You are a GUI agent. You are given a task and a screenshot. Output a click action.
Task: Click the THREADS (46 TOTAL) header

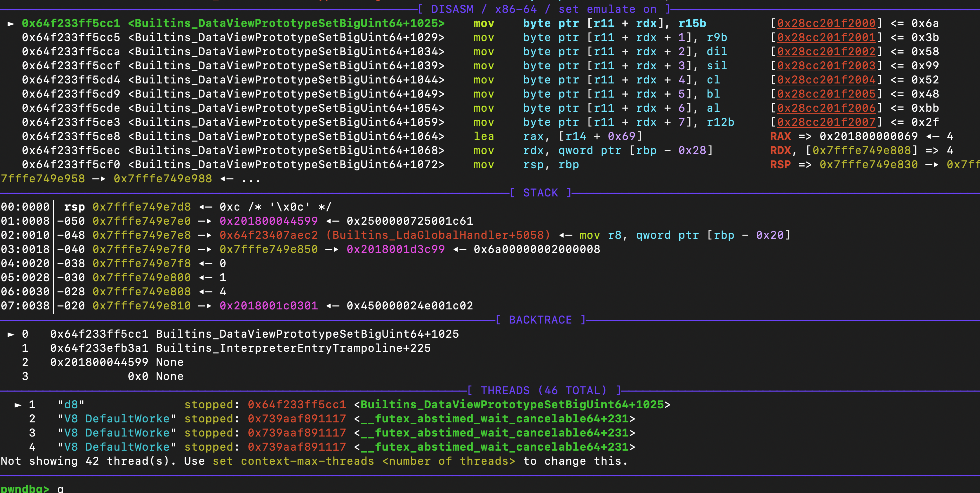[543, 390]
